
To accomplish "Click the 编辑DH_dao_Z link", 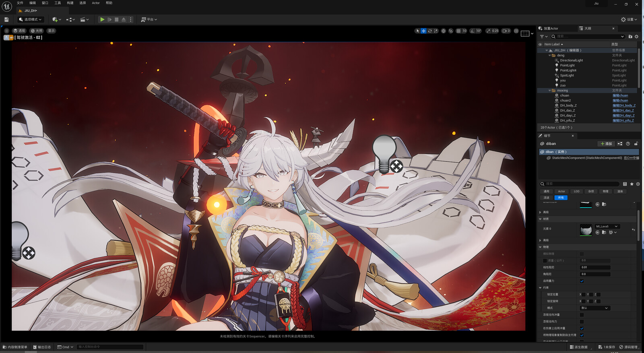I will tap(623, 110).
